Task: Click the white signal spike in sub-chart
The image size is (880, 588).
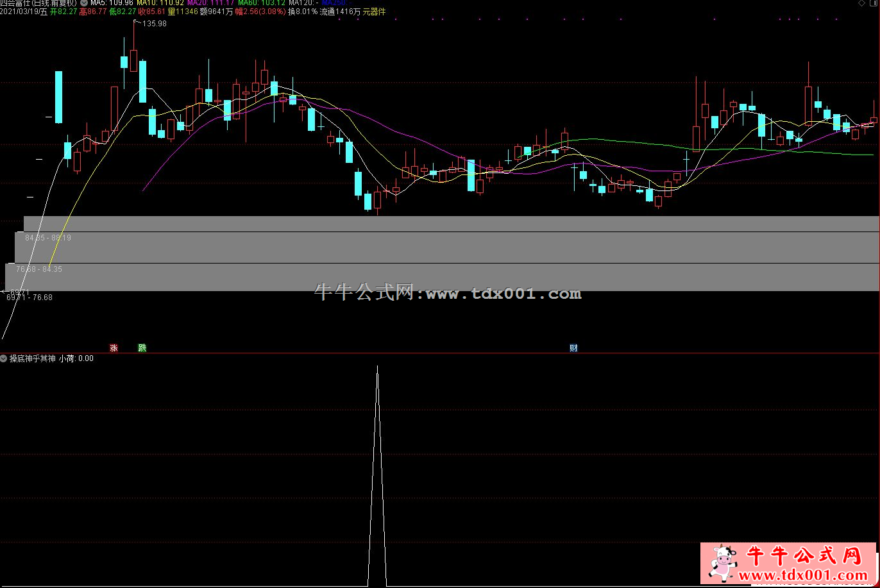Action: [377, 476]
